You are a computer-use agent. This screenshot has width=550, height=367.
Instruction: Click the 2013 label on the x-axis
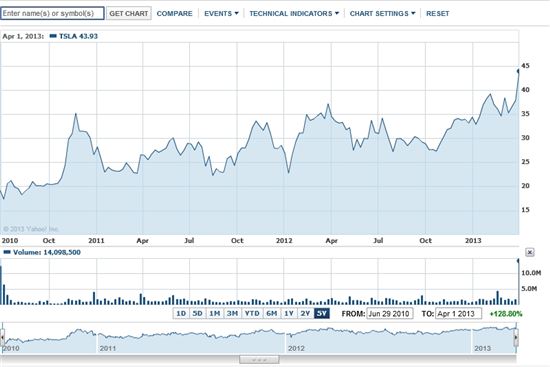pos(473,241)
